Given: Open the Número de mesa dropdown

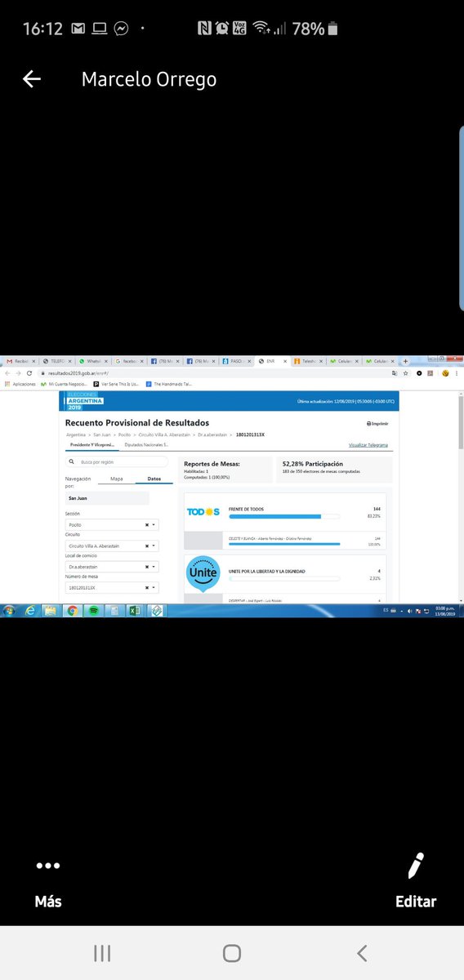Looking at the screenshot, I should click(x=112, y=587).
